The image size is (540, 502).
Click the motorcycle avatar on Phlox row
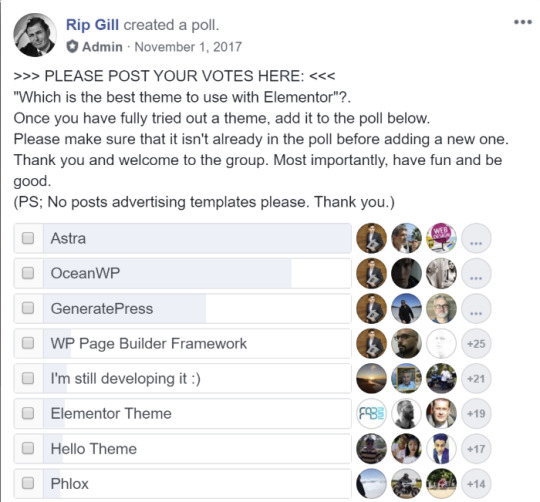406,484
